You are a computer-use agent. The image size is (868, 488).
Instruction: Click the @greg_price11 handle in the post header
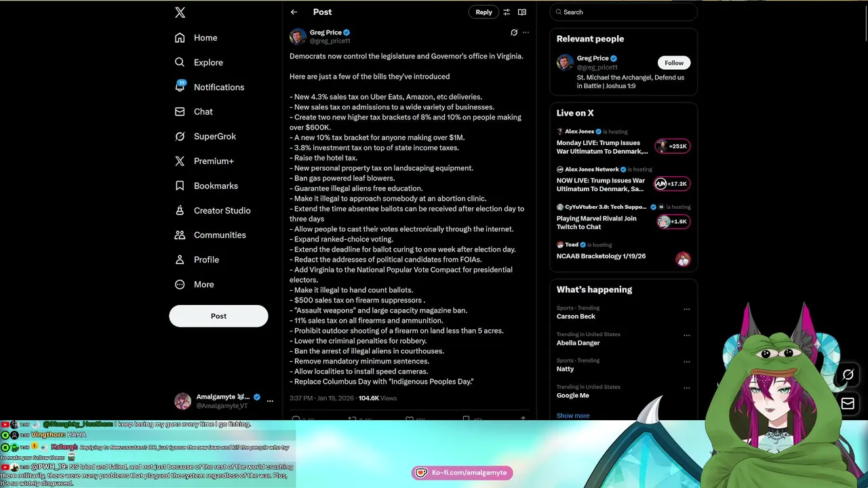tap(330, 41)
